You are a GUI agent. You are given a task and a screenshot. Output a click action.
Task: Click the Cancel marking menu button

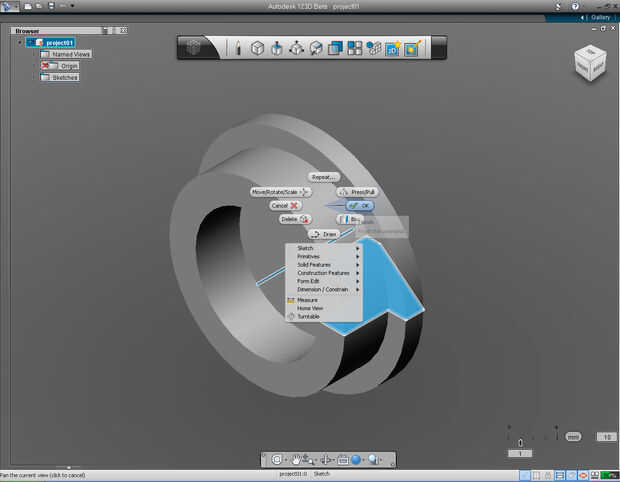285,206
